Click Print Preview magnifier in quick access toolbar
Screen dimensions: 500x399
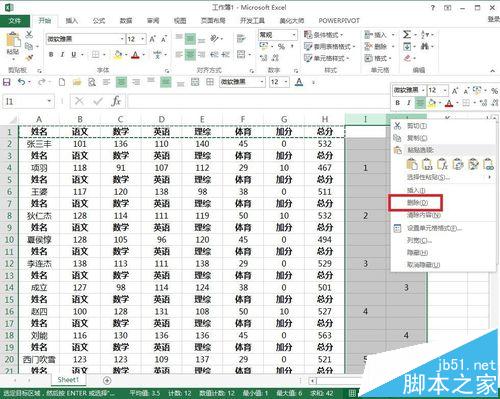point(92,82)
